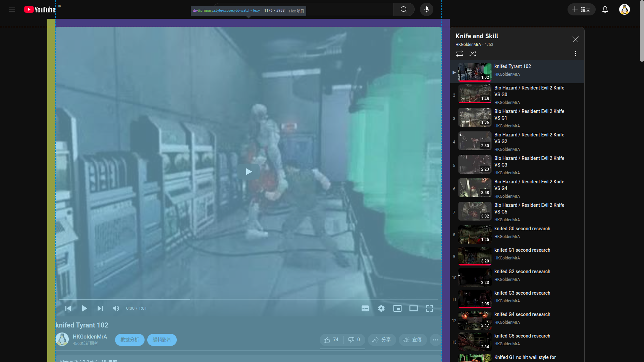This screenshot has height=362, width=644.
Task: Click the 建立 create button
Action: (x=581, y=9)
